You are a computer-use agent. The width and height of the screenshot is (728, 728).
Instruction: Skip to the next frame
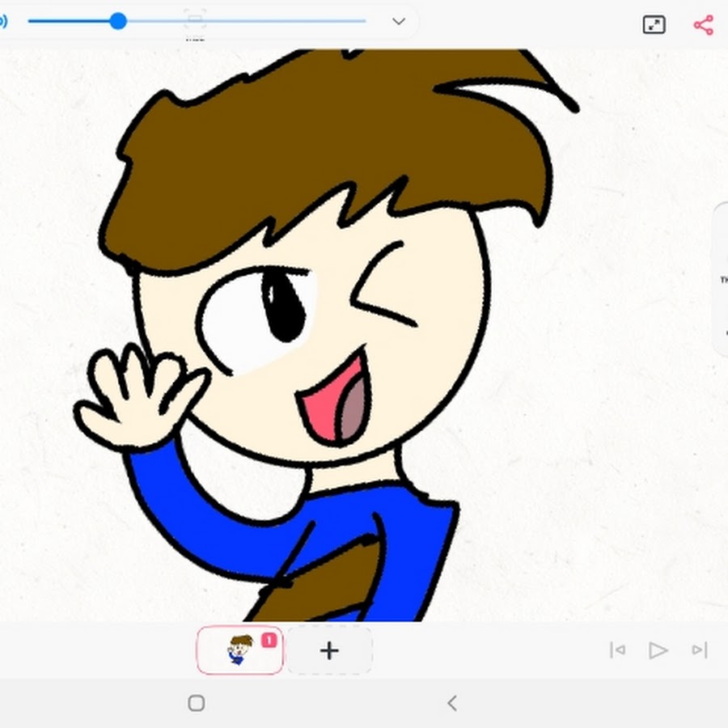click(699, 650)
